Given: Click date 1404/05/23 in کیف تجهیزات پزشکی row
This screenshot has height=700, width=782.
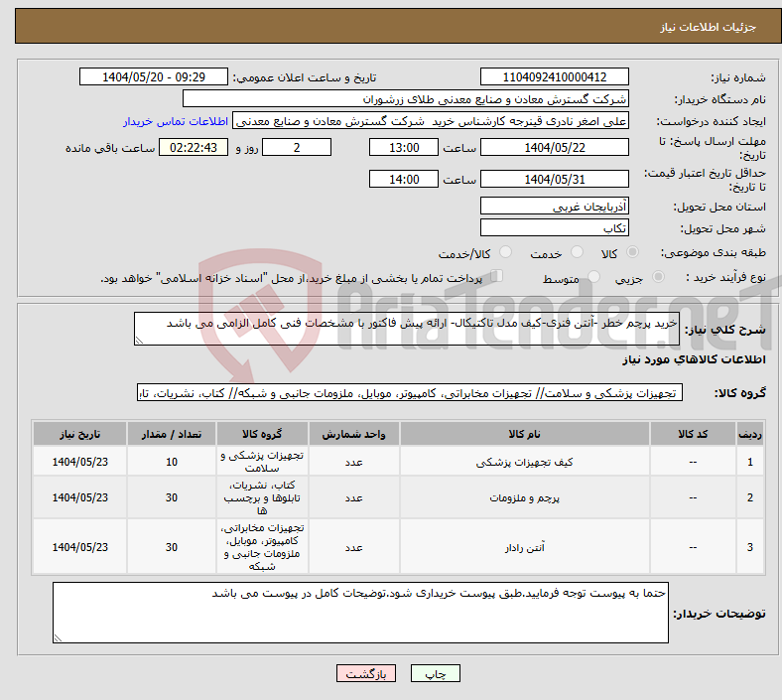Looking at the screenshot, I should (x=79, y=462).
